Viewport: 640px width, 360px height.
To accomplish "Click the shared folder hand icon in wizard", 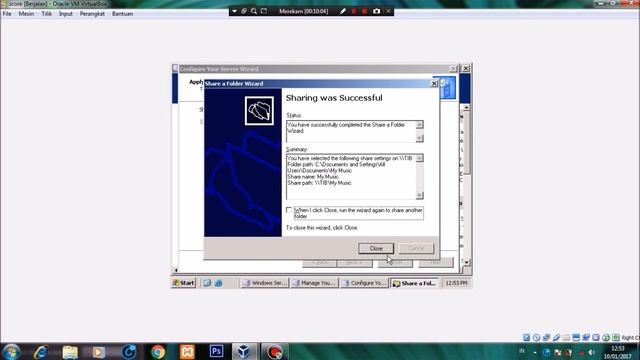I will tap(259, 111).
